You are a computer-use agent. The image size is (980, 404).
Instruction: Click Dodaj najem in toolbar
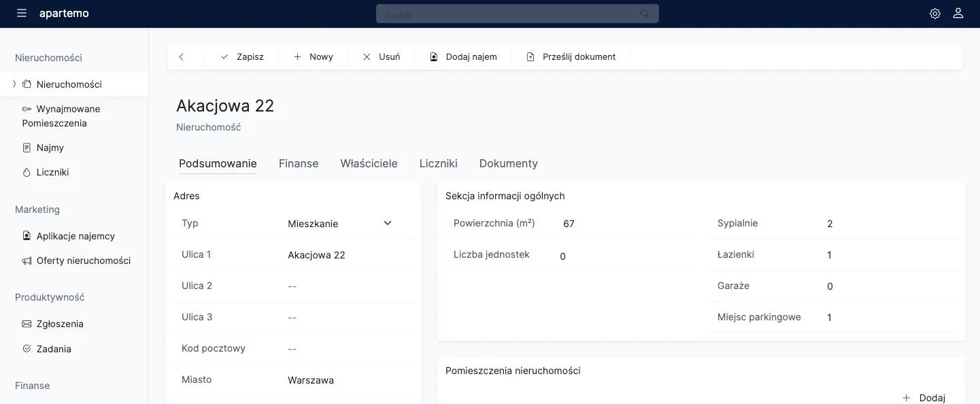pos(464,57)
